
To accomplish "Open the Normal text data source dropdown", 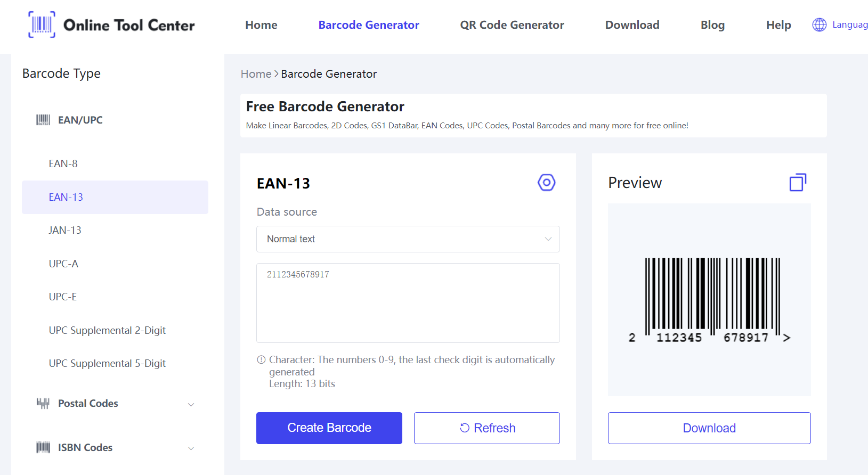I will (x=408, y=239).
